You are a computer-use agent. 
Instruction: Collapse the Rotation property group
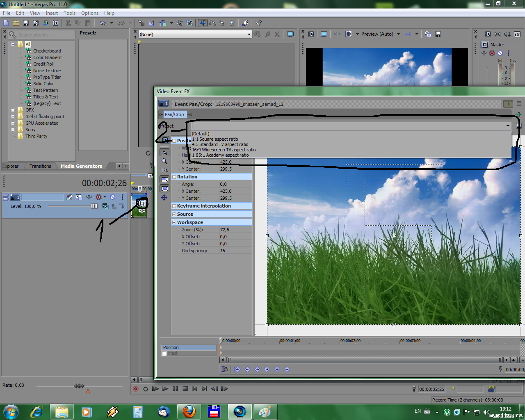click(174, 177)
